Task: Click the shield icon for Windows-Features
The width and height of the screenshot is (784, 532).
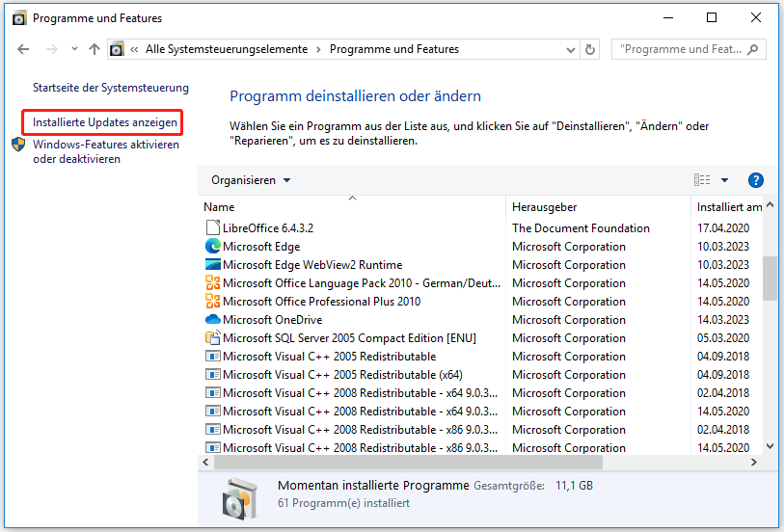Action: click(x=19, y=145)
